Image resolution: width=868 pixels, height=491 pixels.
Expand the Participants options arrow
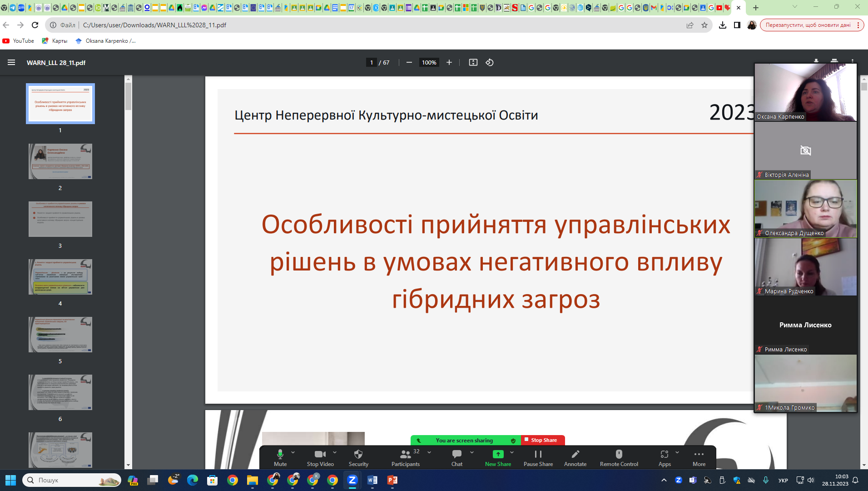(429, 452)
